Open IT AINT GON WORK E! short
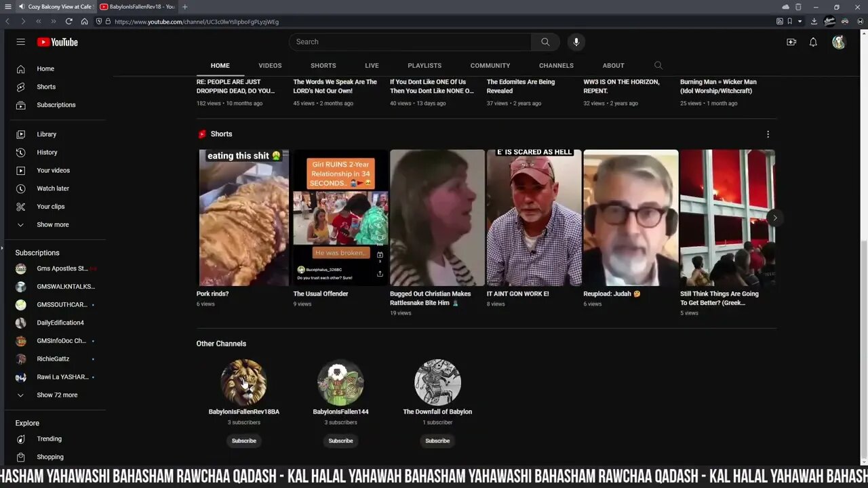This screenshot has width=868, height=488. click(x=534, y=218)
